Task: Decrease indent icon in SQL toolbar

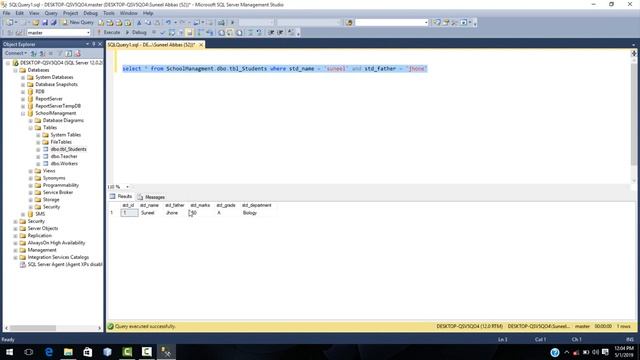Action: [x=271, y=32]
